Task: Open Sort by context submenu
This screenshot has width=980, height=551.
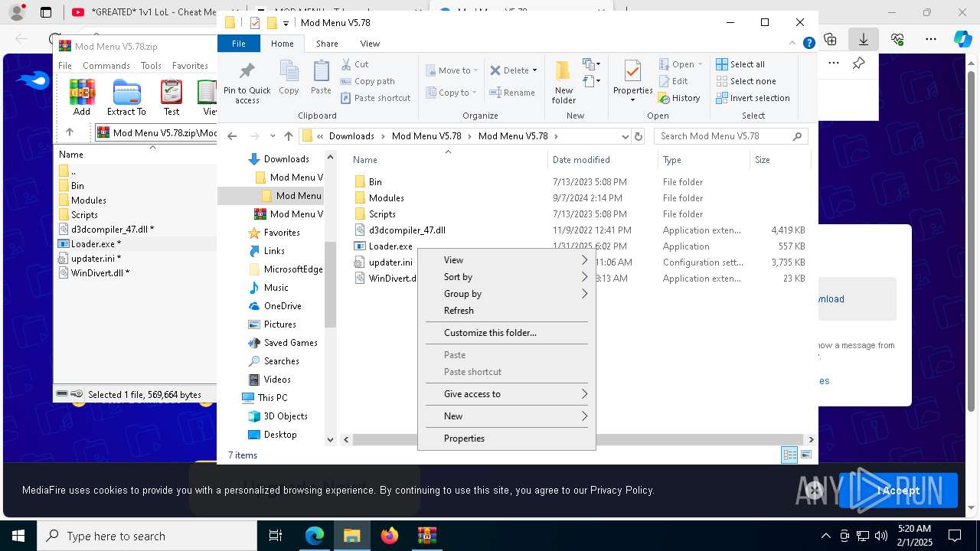Action: (x=507, y=277)
